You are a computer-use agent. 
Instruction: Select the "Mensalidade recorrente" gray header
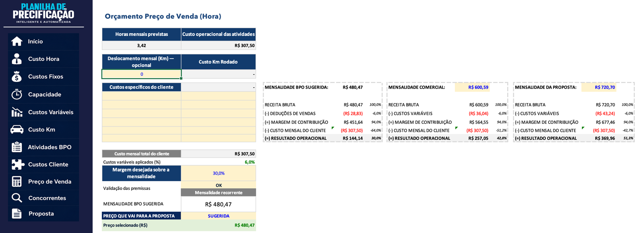[x=219, y=193]
